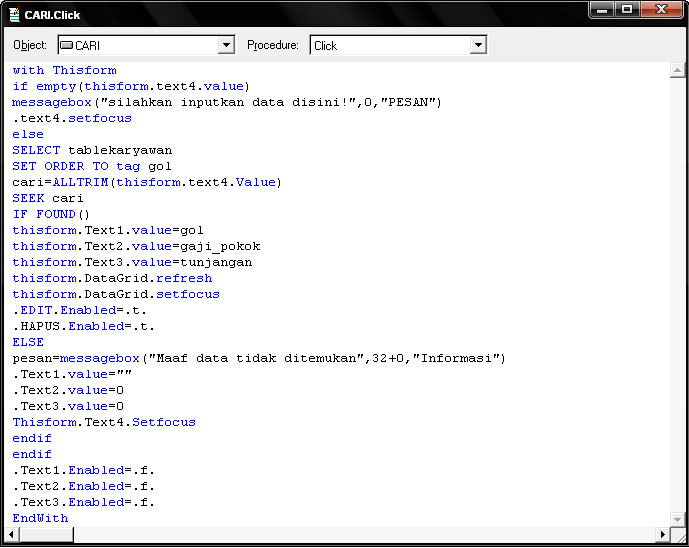Click the line ".text4.setfocus"

click(72, 118)
